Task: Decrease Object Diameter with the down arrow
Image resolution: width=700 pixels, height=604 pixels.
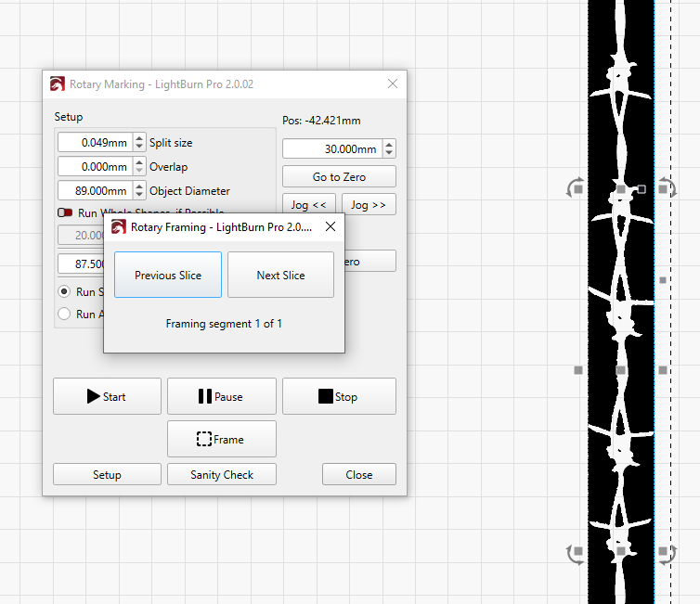Action: point(139,195)
